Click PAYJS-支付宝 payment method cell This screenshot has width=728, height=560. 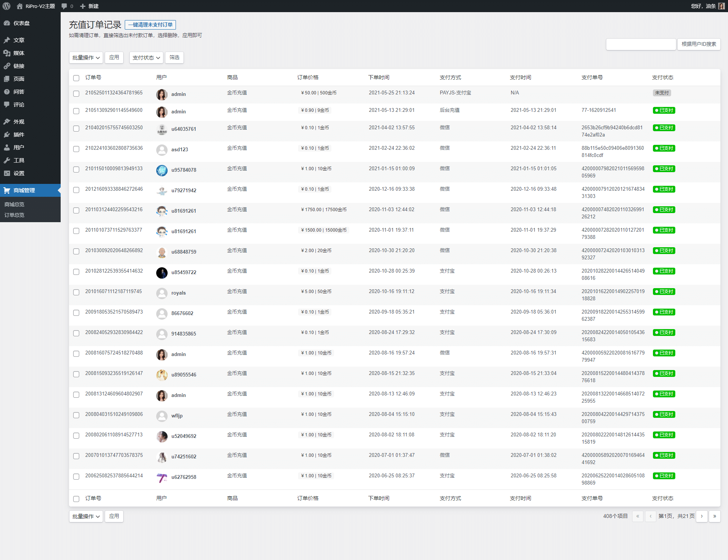tap(455, 93)
